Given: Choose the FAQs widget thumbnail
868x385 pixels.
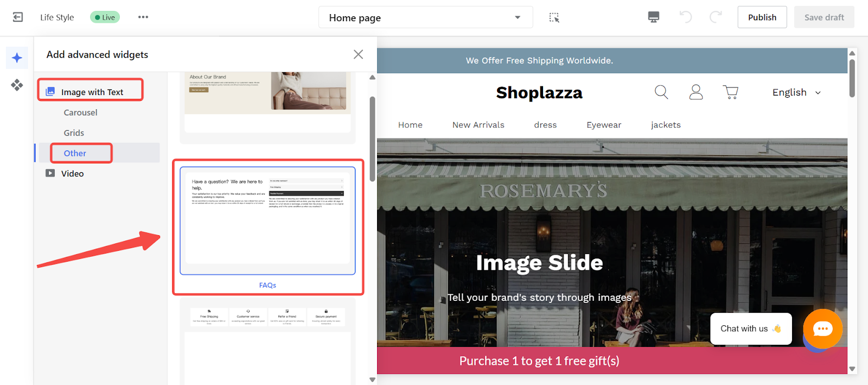Looking at the screenshot, I should 267,220.
